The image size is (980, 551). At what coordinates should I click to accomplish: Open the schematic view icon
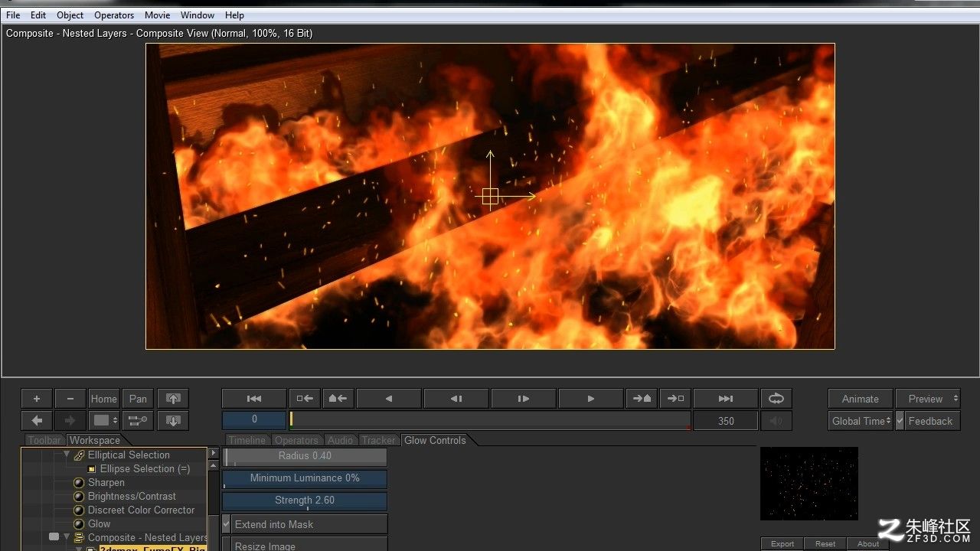click(138, 420)
